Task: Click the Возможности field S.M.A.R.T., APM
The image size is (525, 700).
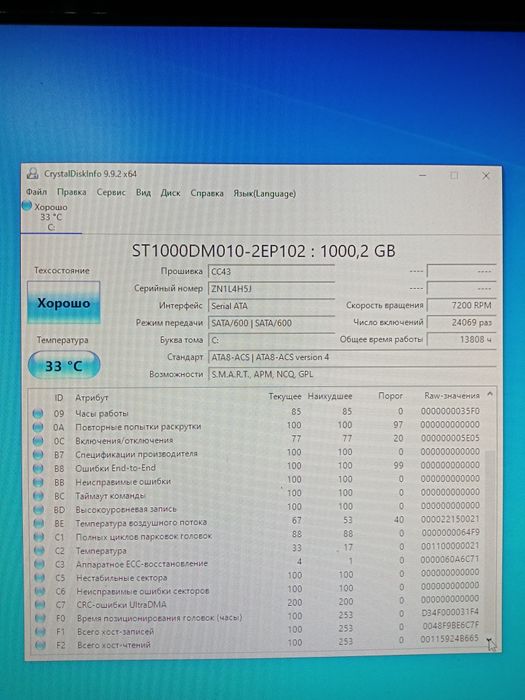Action: 352,374
